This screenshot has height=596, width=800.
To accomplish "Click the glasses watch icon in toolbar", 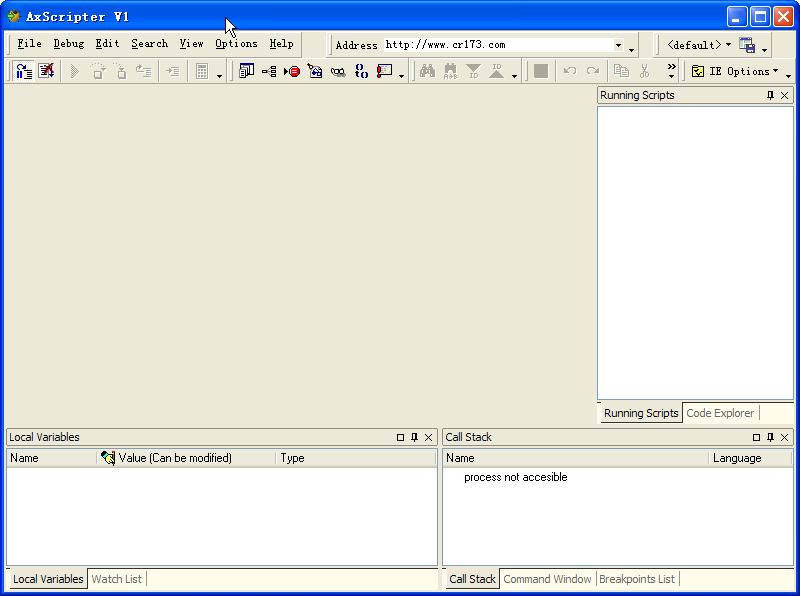I will pos(338,71).
